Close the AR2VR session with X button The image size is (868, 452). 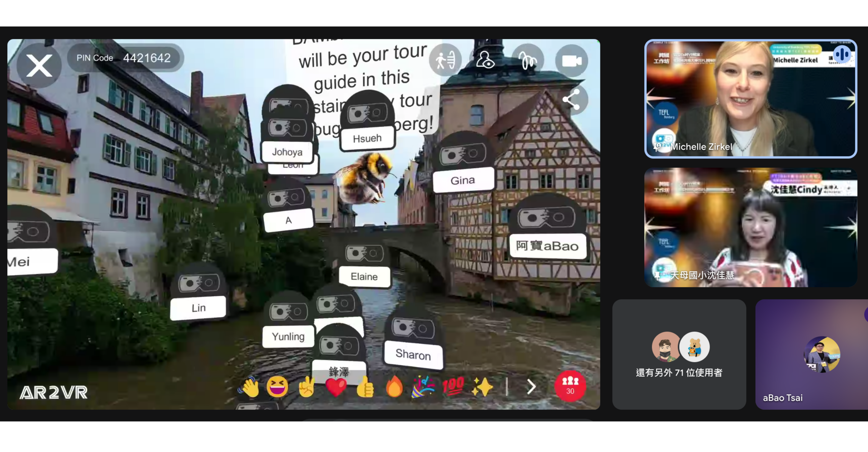39,66
